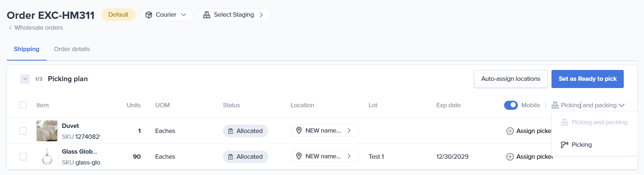The image size is (644, 175).
Task: Click the plus icon for Duvet picker
Action: click(510, 131)
